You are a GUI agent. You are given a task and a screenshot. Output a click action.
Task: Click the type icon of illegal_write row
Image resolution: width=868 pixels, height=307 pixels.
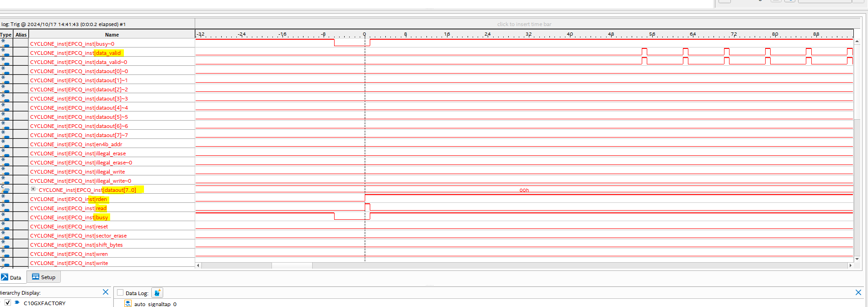coord(6,171)
